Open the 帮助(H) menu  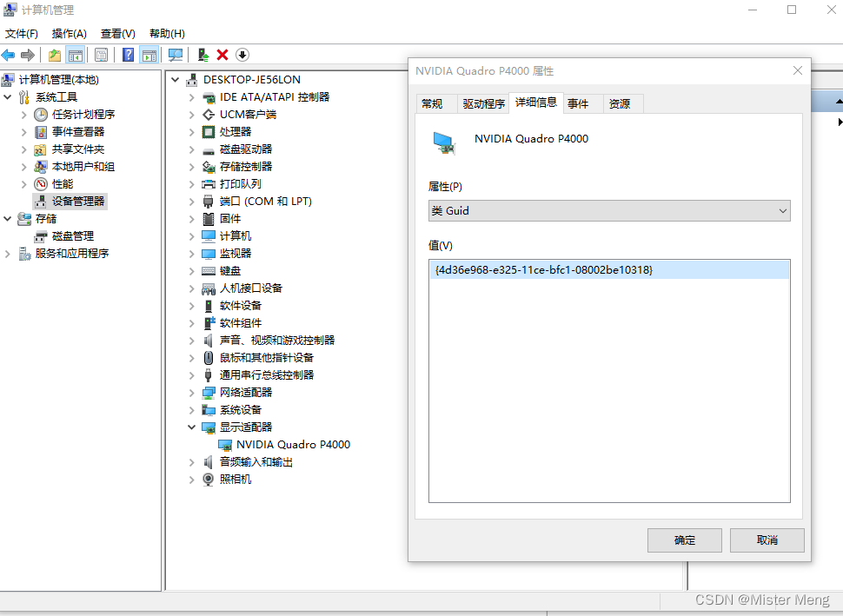[x=167, y=34]
